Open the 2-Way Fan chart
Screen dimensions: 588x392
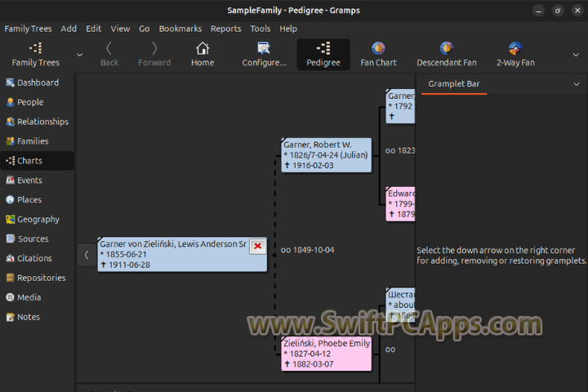point(515,55)
